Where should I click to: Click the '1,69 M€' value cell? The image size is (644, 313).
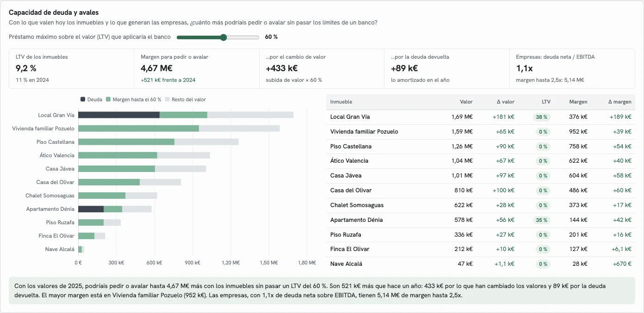462,117
